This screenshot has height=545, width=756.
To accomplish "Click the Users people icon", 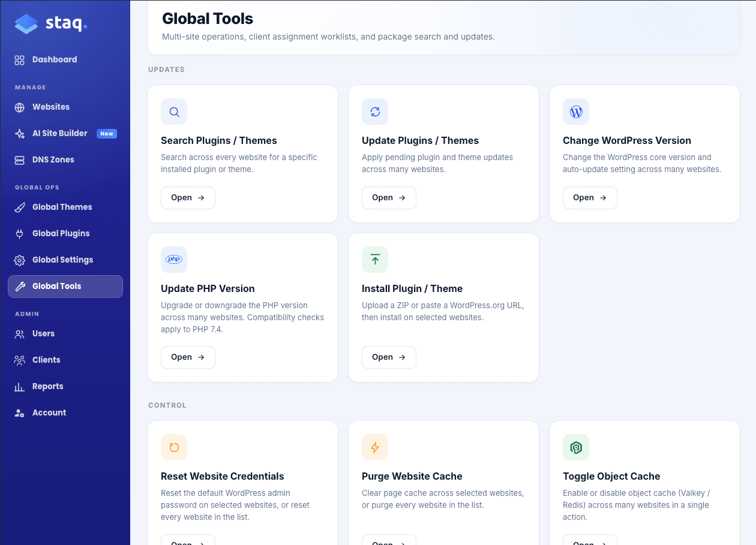I will 20,334.
